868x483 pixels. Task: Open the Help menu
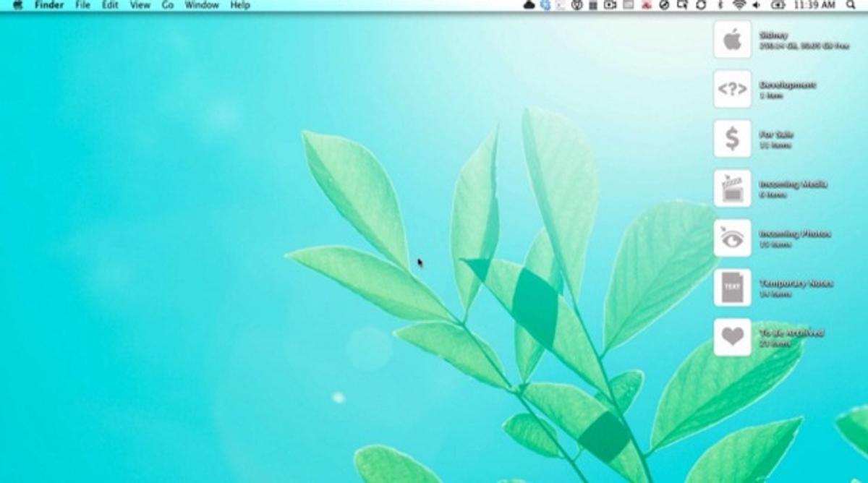pyautogui.click(x=240, y=5)
